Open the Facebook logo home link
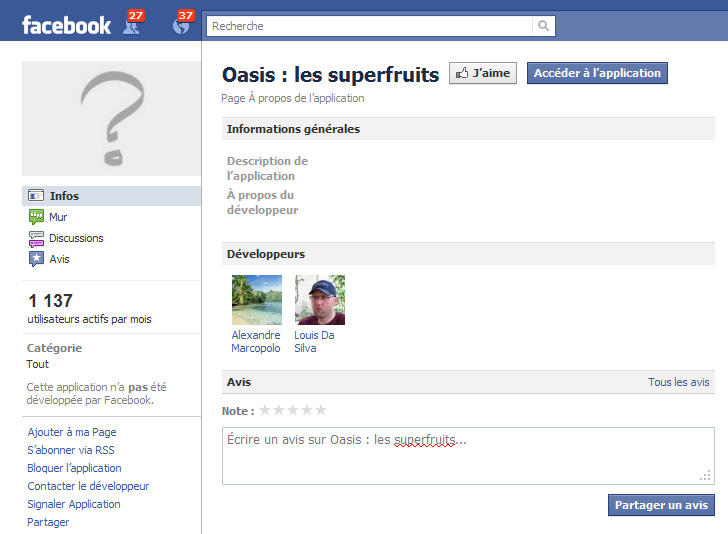The image size is (728, 534). click(66, 25)
